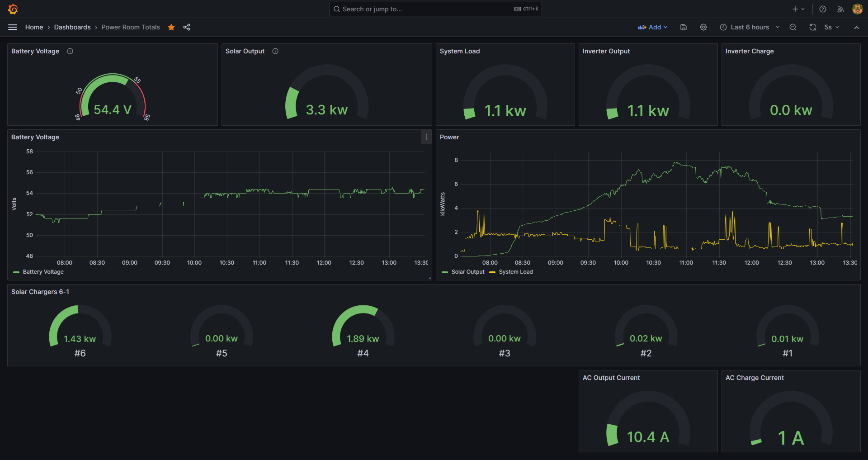Viewport: 868px width, 460px height.
Task: Click the Inverter Output panel title
Action: click(606, 51)
